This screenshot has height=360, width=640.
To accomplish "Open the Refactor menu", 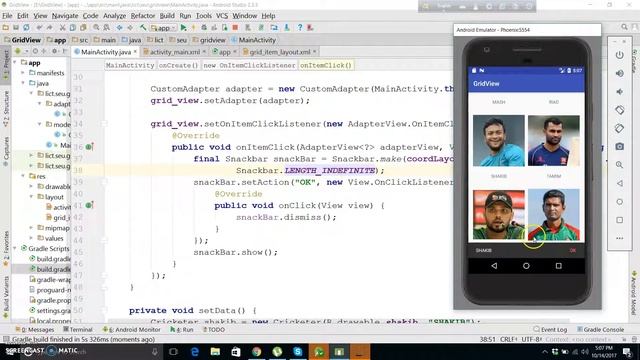I will pyautogui.click(x=142, y=16).
